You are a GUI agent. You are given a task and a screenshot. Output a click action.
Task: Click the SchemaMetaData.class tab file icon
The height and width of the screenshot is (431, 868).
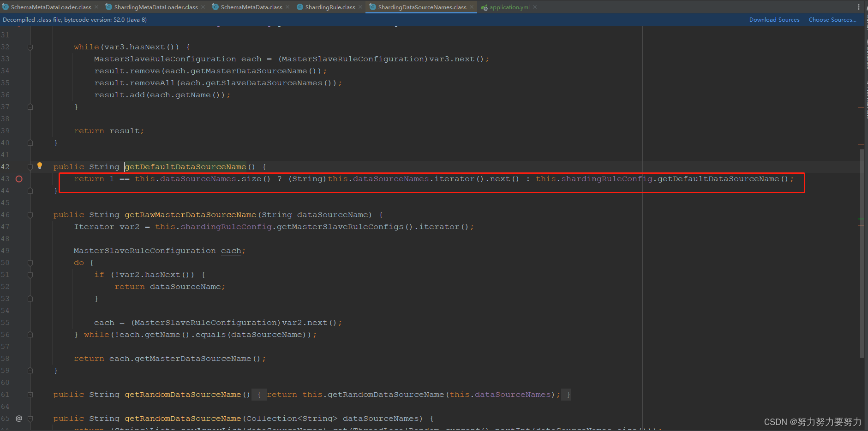pyautogui.click(x=215, y=7)
